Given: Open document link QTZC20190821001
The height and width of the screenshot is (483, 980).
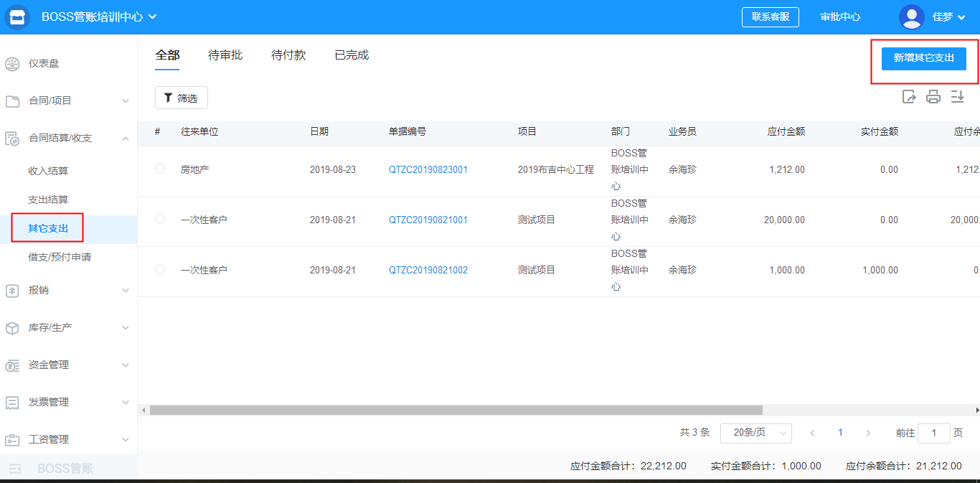Looking at the screenshot, I should 428,220.
